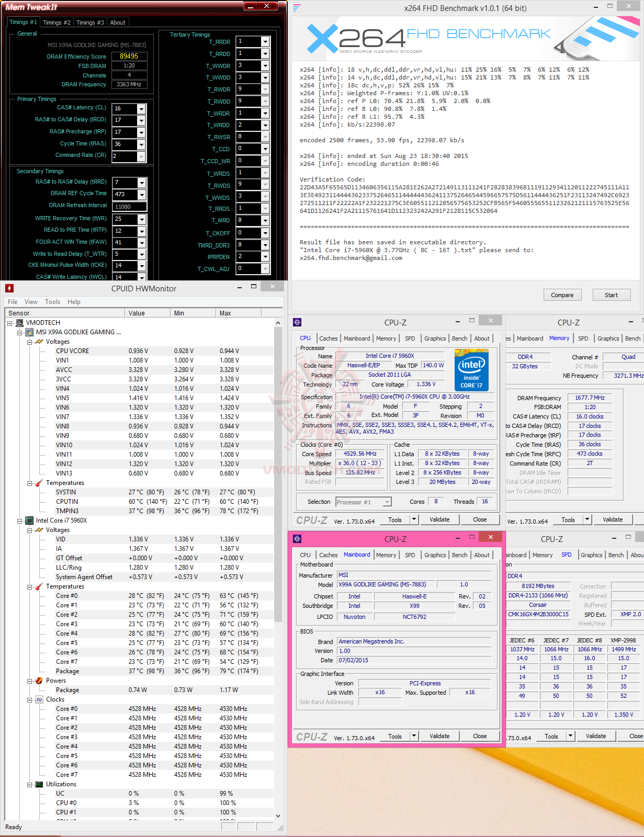Viewport: 644px width, 837px height.
Task: Click the Voltages icon above the VID row
Action: 39,530
